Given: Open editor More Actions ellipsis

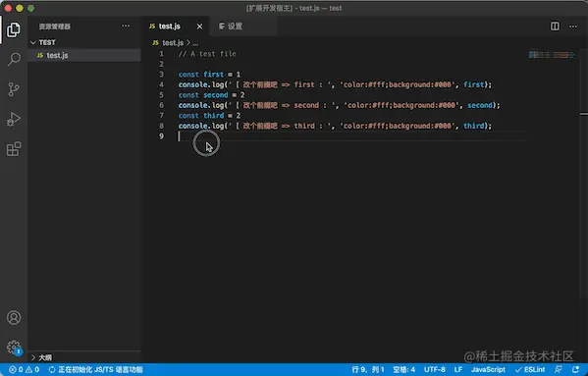Looking at the screenshot, I should point(572,27).
